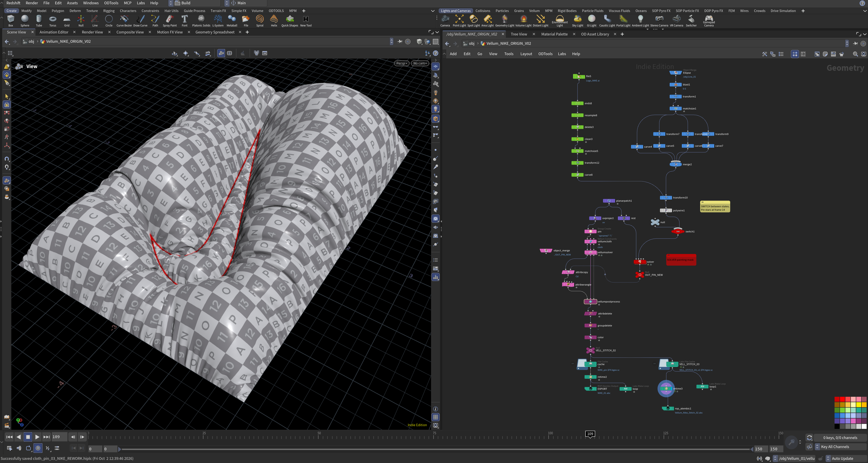Add a Spot Light from the shelf

pos(473,21)
